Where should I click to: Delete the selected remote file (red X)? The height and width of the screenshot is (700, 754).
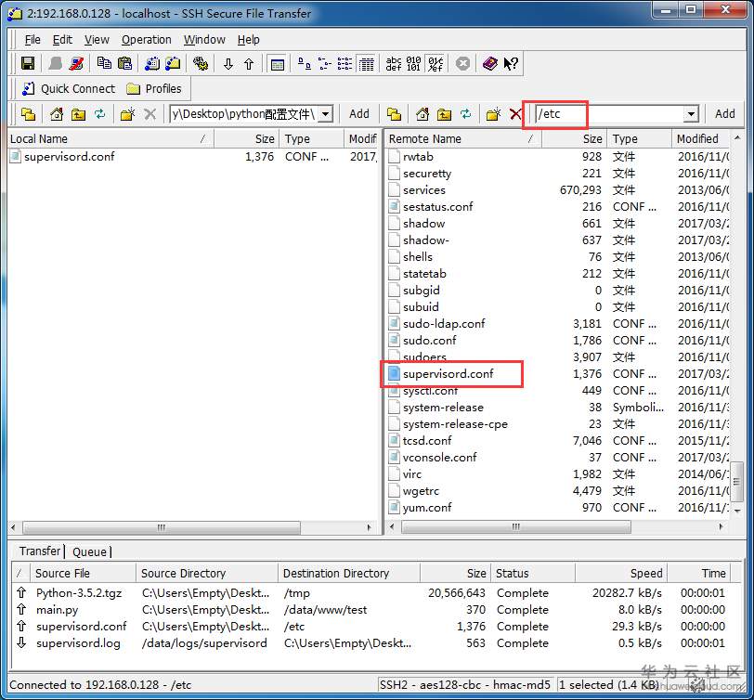click(515, 114)
